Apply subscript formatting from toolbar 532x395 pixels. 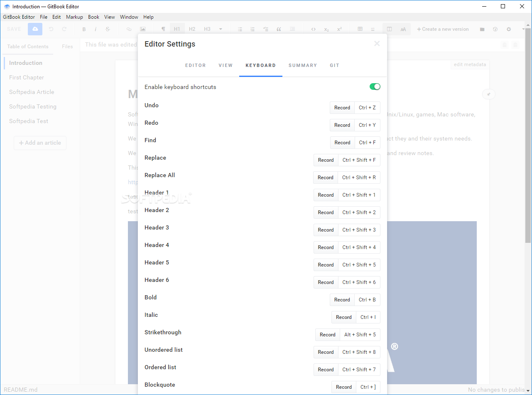326,29
